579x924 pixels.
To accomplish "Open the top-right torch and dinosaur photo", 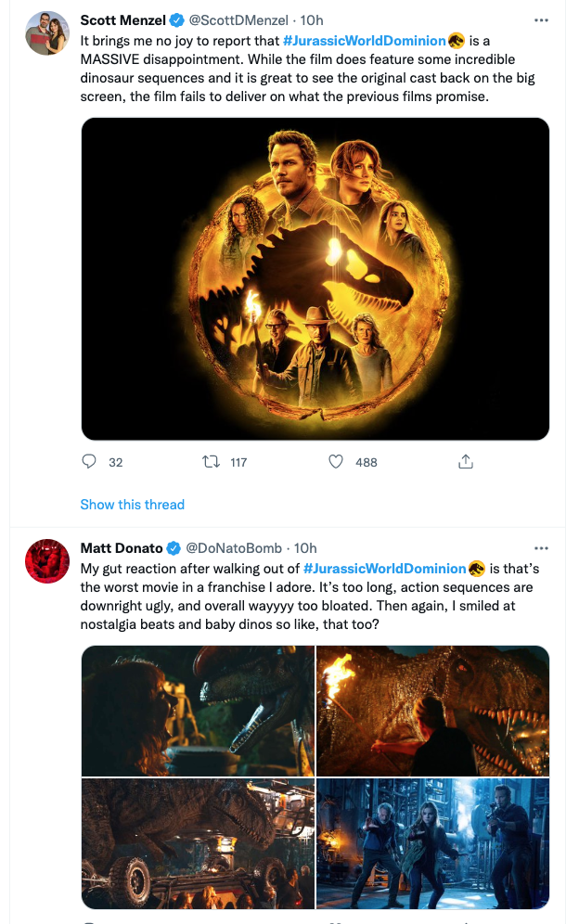I will point(433,711).
